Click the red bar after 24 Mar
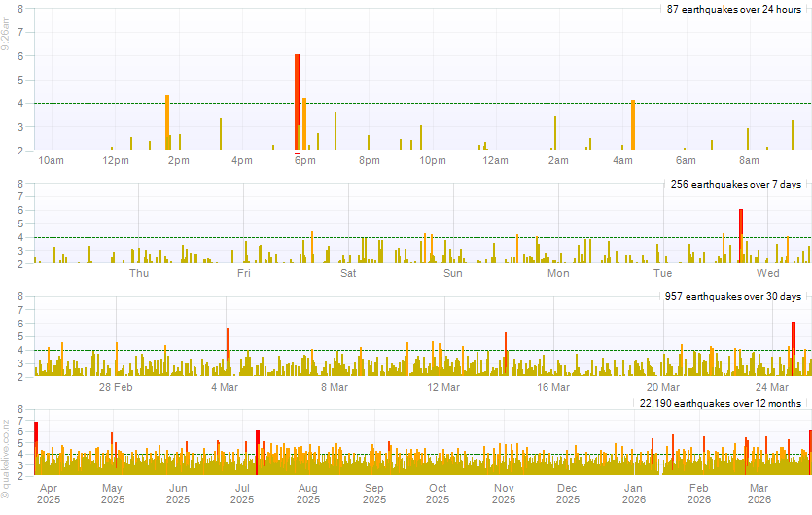Screen dimensions: 812x515 click(794, 348)
